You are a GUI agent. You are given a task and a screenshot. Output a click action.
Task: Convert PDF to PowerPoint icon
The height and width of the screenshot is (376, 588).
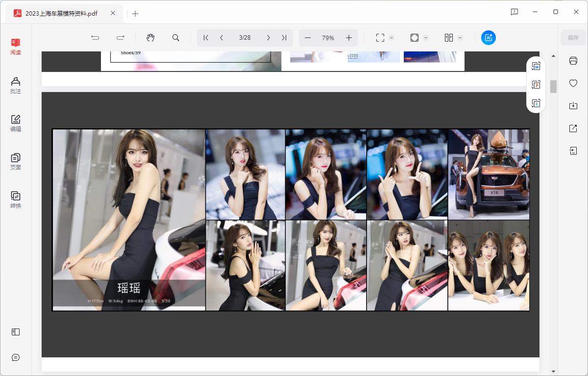(x=536, y=85)
